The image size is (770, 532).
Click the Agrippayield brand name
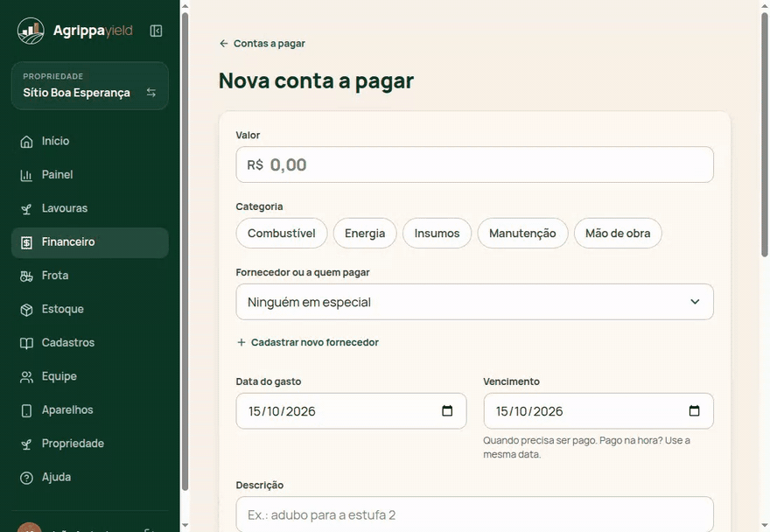click(93, 31)
